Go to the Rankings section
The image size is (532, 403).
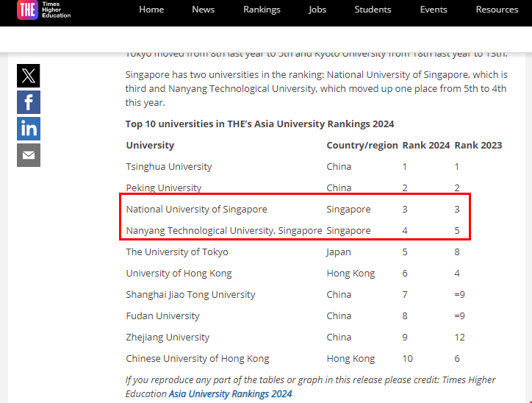[x=262, y=10]
